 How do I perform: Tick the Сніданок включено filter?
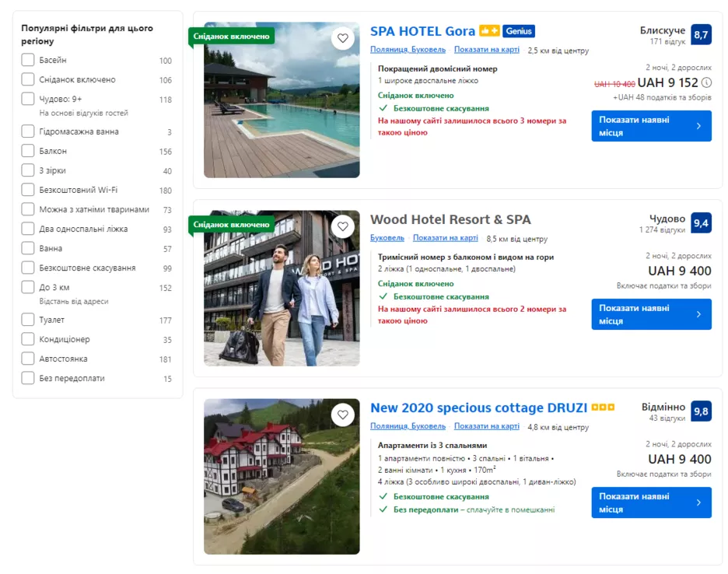pos(28,79)
